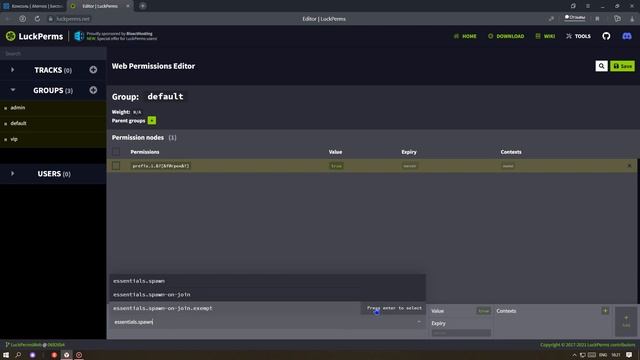Add a new track with plus icon
Screen dimensions: 640x360
point(93,70)
